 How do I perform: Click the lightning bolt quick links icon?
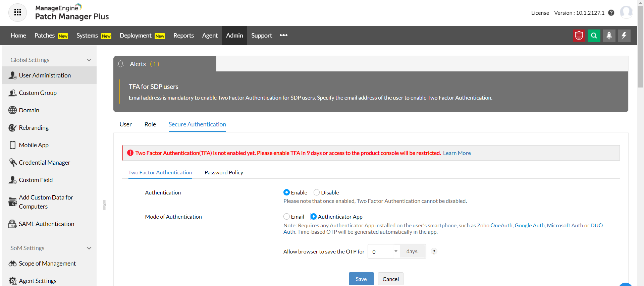coord(624,36)
